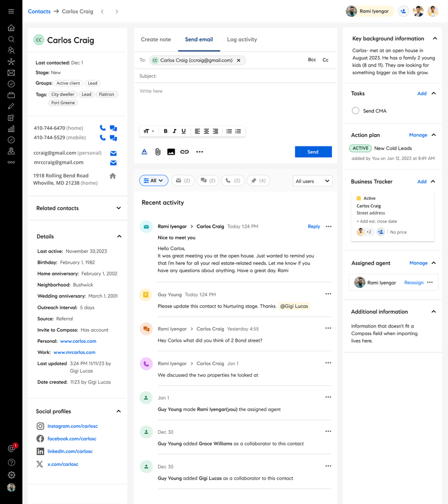Image resolution: width=448 pixels, height=504 pixels.
Task: Filter activity by text messages (2)
Action: [208, 181]
